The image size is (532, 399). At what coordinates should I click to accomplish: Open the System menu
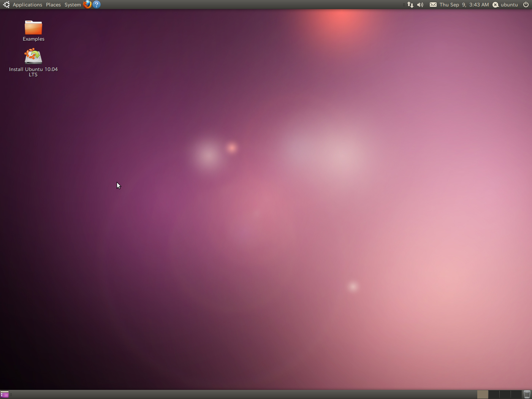click(73, 5)
